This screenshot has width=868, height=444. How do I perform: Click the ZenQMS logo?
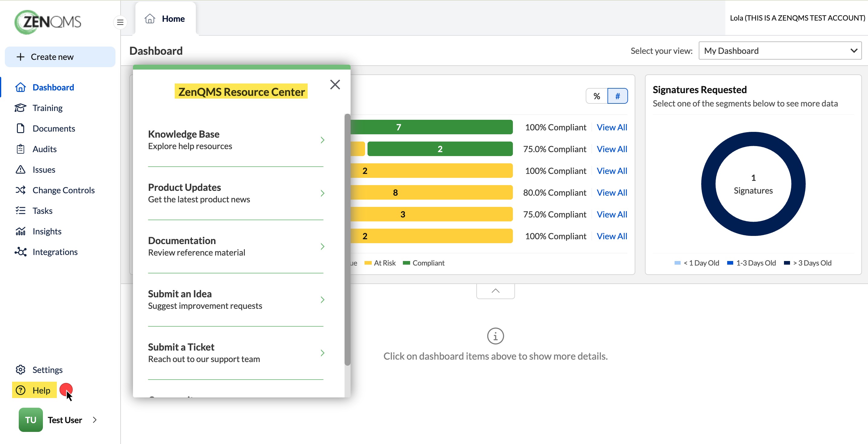coord(48,22)
